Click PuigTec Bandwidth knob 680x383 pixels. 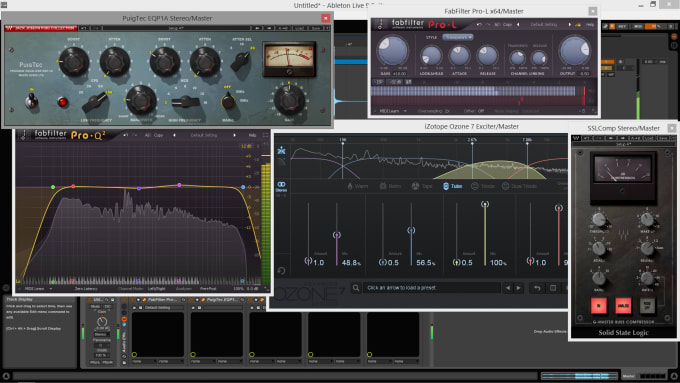[x=141, y=100]
